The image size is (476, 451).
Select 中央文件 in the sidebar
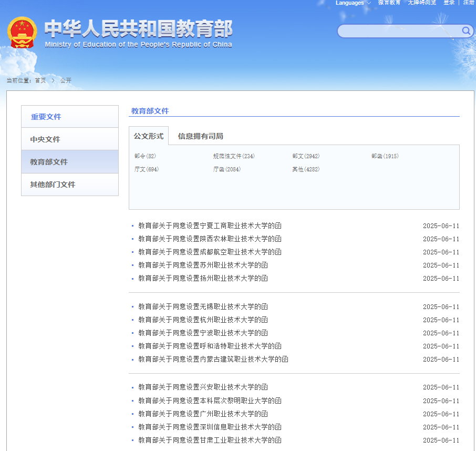point(70,139)
